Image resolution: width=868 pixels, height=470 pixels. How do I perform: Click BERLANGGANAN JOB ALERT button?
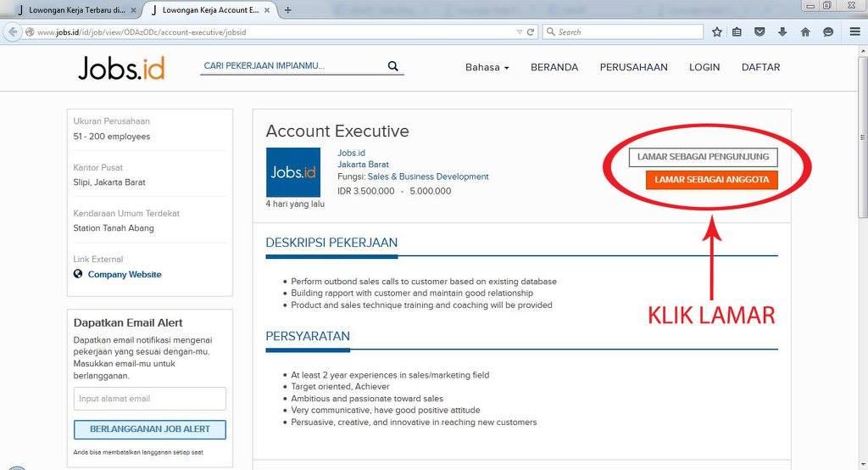coord(149,429)
